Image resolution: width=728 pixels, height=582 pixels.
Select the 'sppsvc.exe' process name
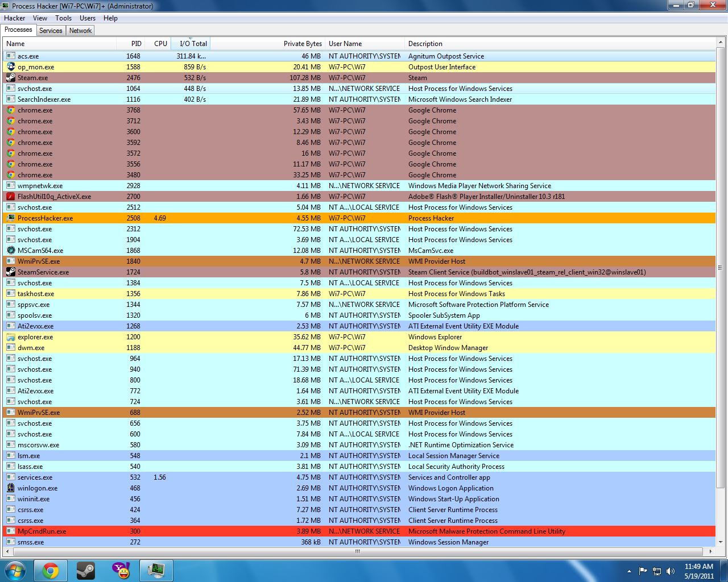(34, 305)
